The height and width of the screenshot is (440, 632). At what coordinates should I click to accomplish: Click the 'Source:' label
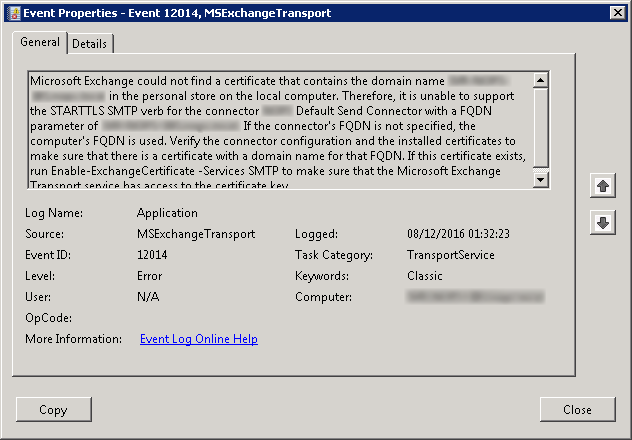tap(44, 234)
